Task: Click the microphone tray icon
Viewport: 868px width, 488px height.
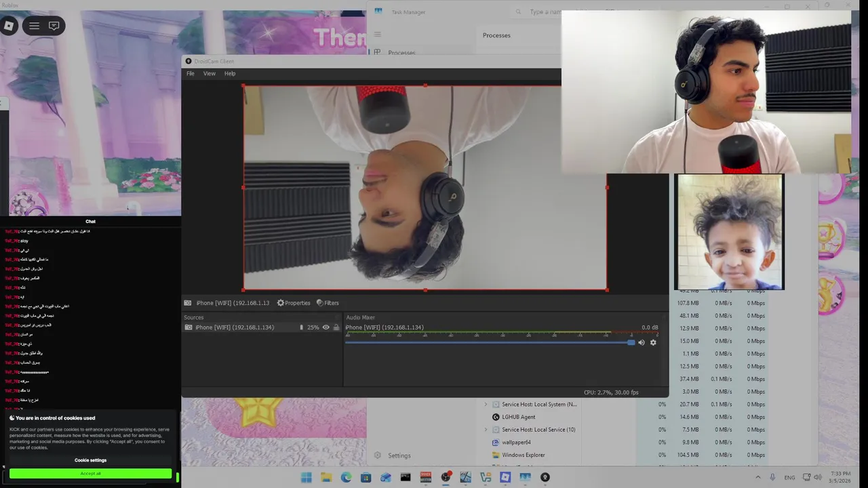Action: click(x=772, y=477)
